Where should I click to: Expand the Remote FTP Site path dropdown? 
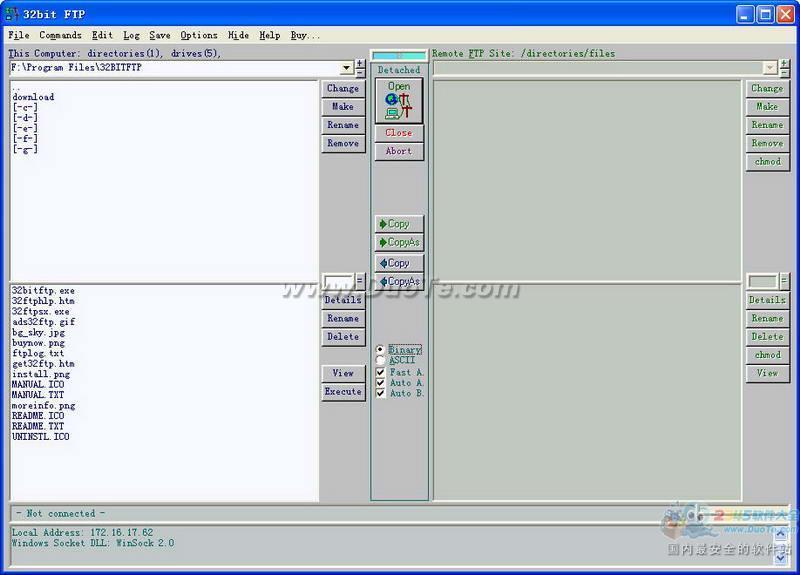click(770, 68)
